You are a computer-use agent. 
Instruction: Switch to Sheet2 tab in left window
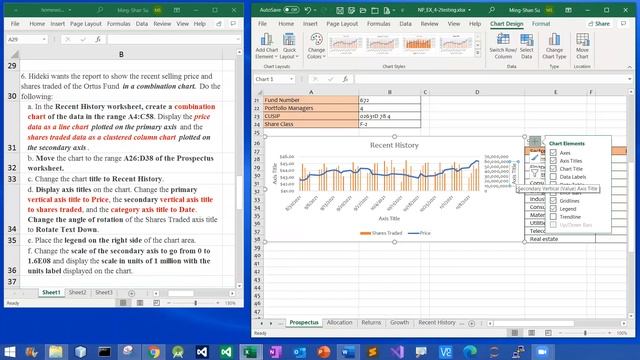click(x=78, y=292)
